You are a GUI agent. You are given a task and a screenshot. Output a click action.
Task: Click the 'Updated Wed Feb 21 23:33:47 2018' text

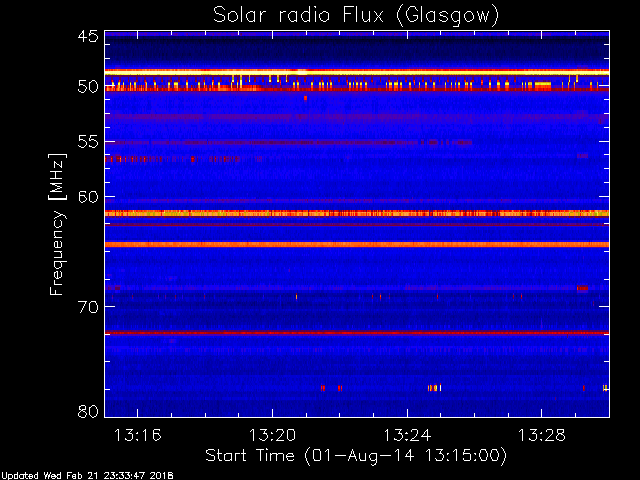coord(87,476)
